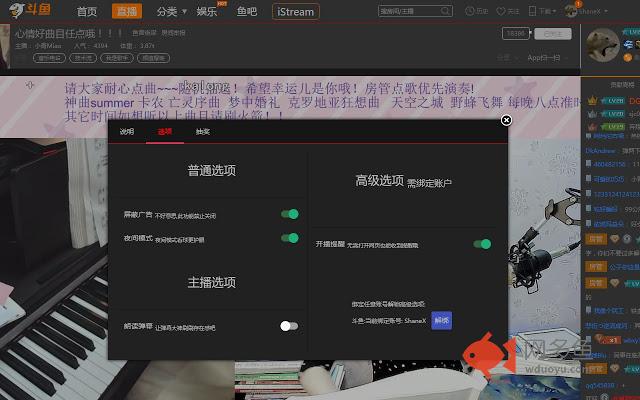Screen dimensions: 640x400
Task: Select the red 选项 tab
Action: coord(165,132)
